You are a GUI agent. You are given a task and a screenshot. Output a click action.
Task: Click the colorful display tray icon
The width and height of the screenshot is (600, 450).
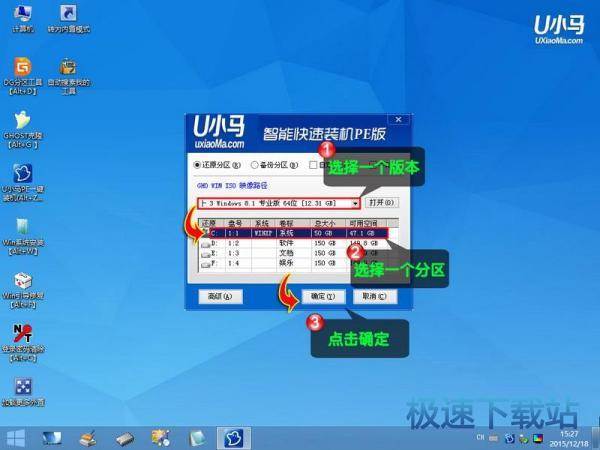[x=538, y=439]
